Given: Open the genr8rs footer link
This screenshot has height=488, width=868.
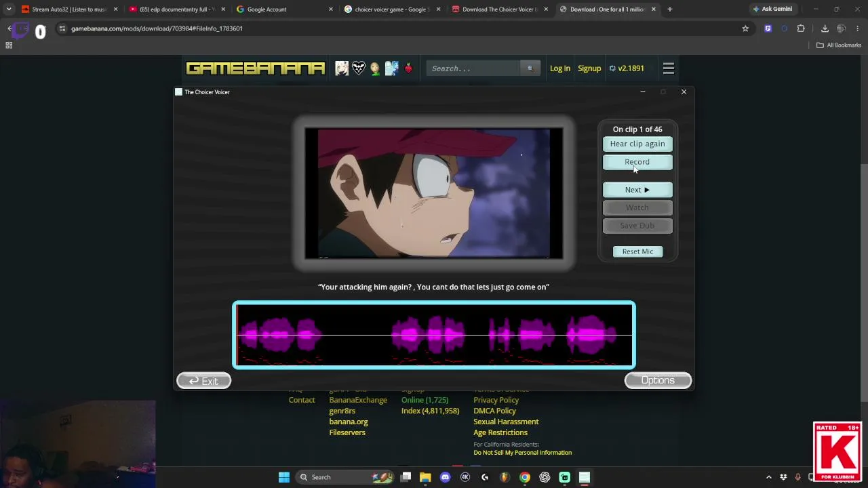Looking at the screenshot, I should coord(342,411).
